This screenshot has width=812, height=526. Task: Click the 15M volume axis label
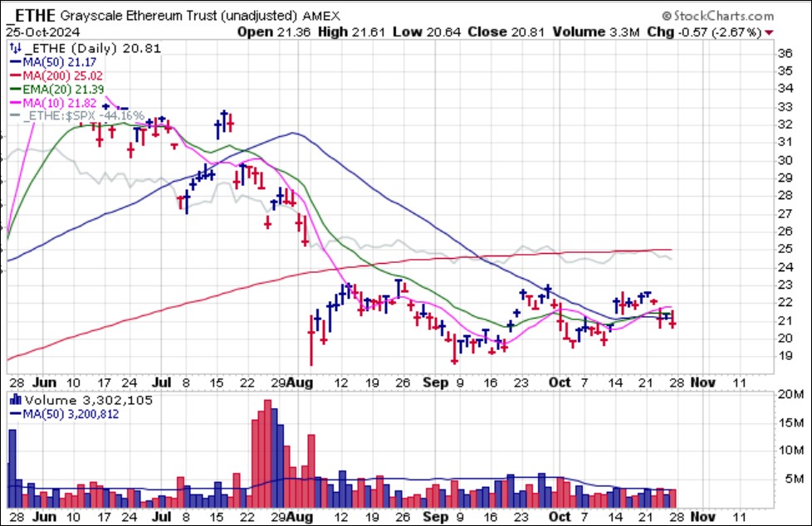pos(790,422)
